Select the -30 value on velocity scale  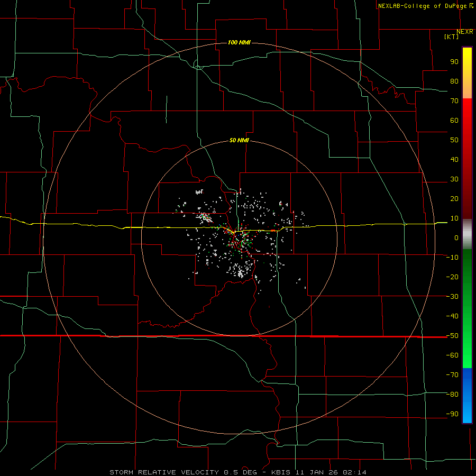click(452, 297)
